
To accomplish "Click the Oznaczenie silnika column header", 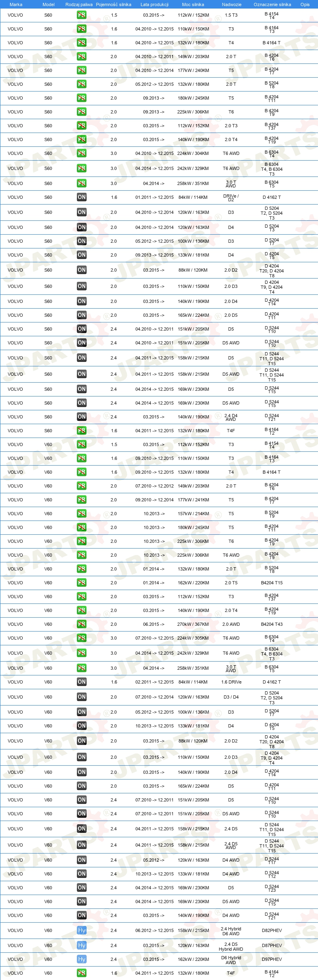I will 272,4.
